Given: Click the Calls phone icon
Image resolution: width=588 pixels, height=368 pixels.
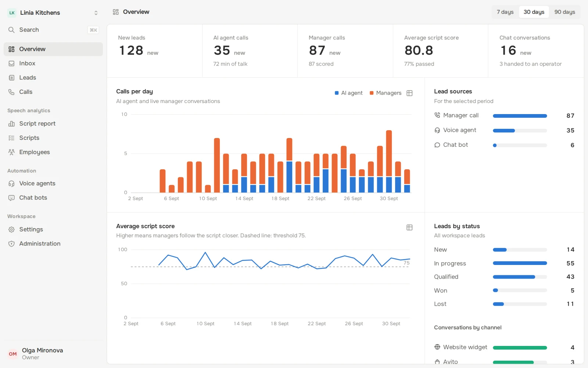Looking at the screenshot, I should pos(11,92).
